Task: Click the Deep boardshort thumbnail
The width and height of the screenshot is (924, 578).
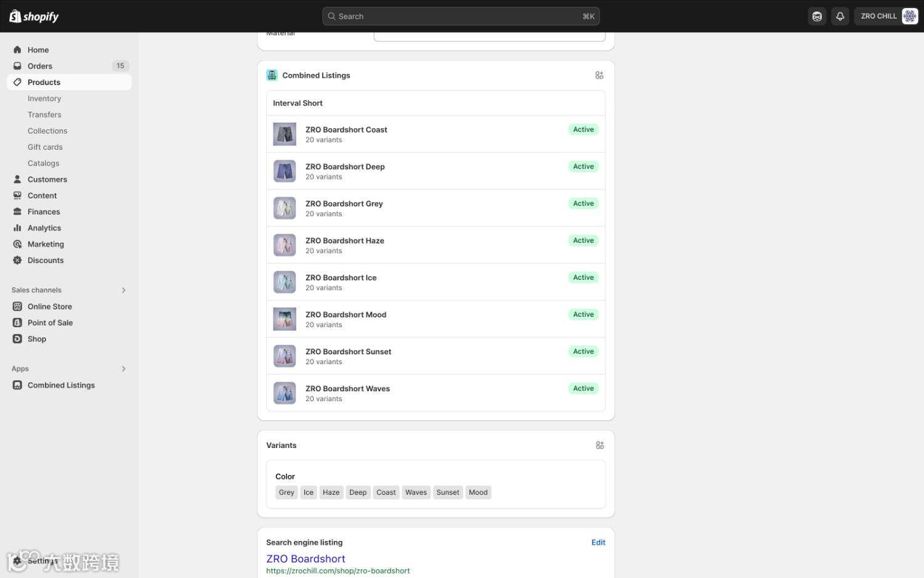Action: tap(285, 171)
